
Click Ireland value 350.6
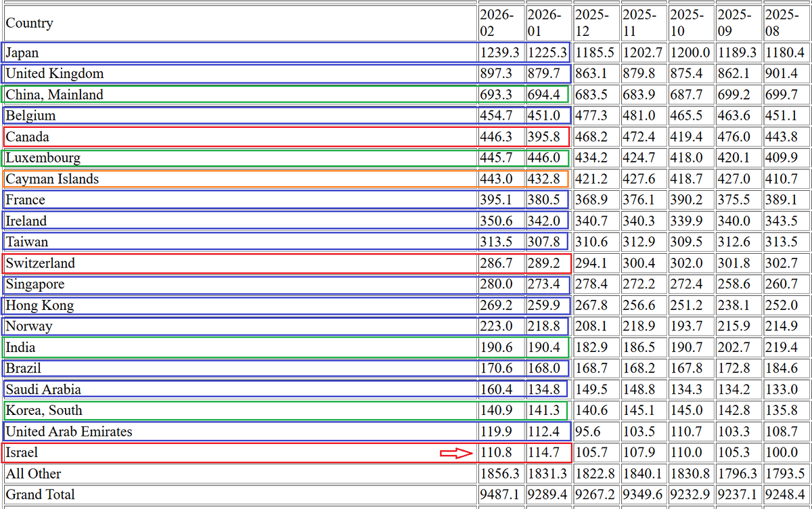pos(496,221)
